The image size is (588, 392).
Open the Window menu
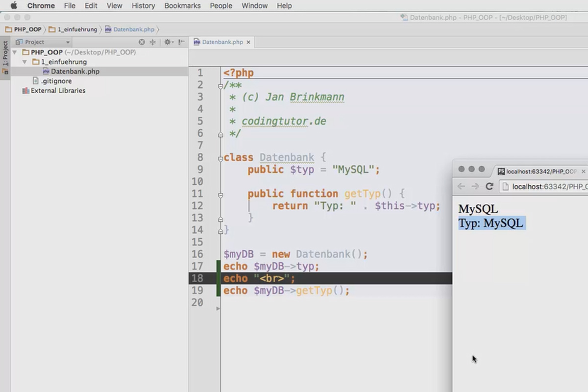[x=254, y=6]
